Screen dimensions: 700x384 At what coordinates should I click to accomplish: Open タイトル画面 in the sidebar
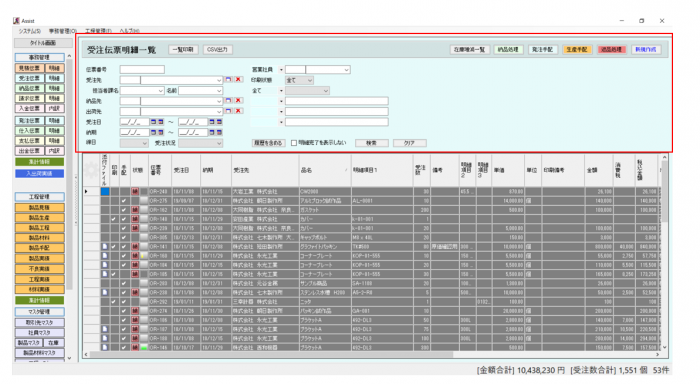coord(43,43)
